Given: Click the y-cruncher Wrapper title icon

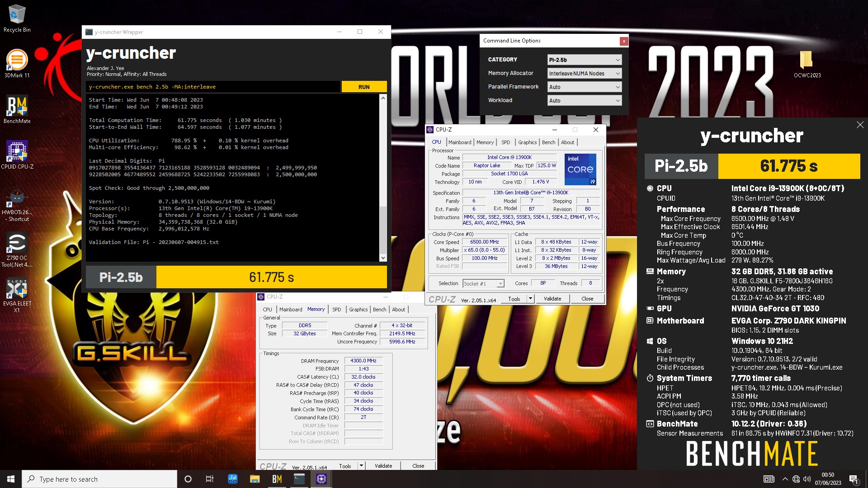Looking at the screenshot, I should pos(89,32).
